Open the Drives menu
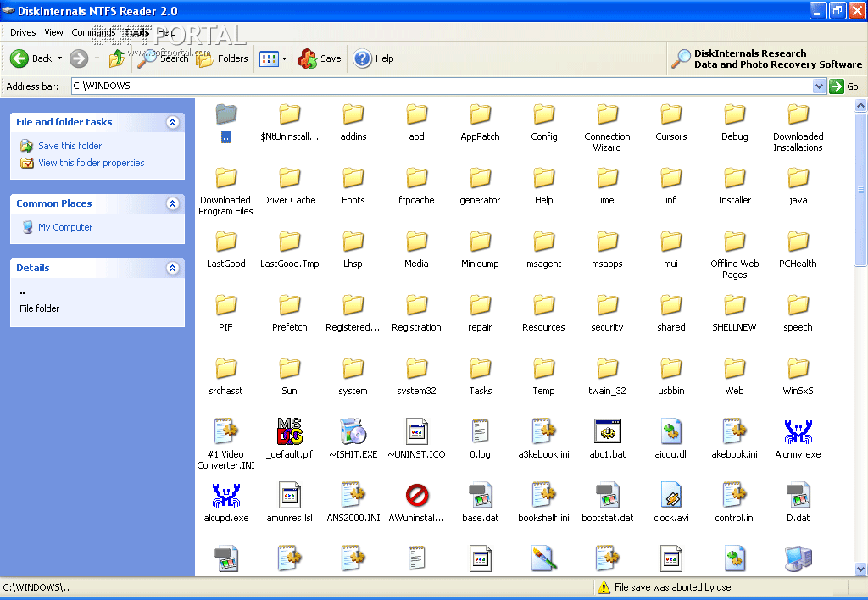 pos(23,32)
